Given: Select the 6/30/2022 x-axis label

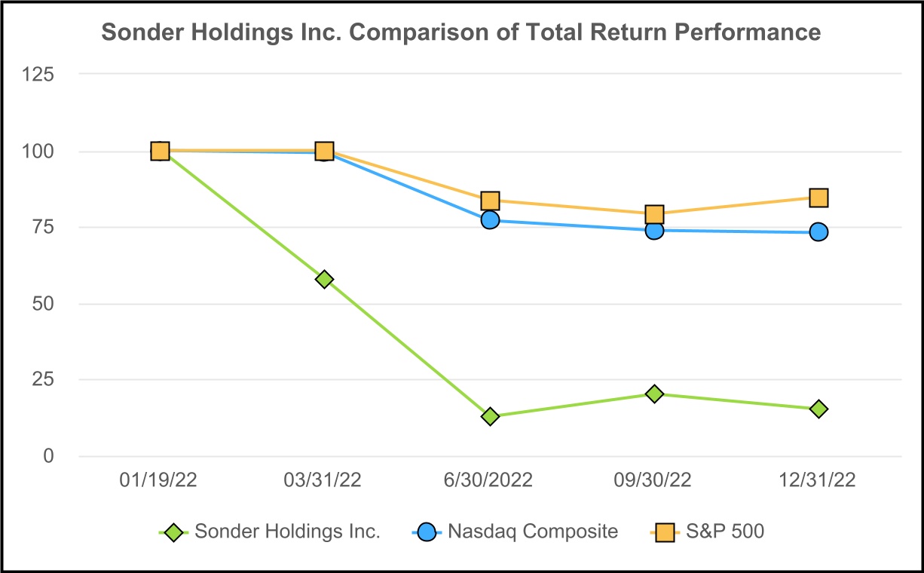Looking at the screenshot, I should coord(490,481).
